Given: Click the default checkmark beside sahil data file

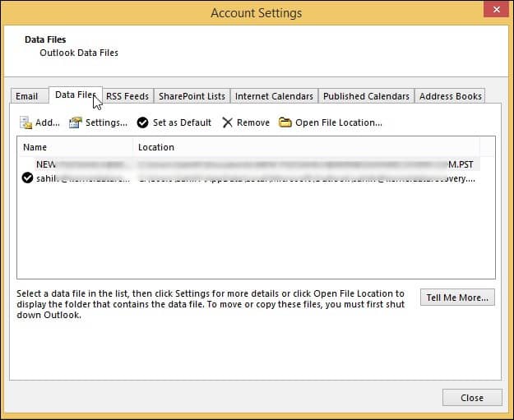Looking at the screenshot, I should tap(27, 178).
